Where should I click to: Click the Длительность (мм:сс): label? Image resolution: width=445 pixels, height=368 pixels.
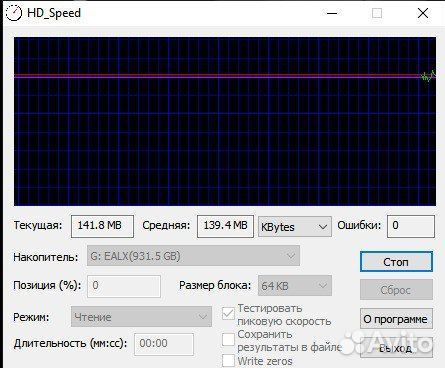coord(70,343)
